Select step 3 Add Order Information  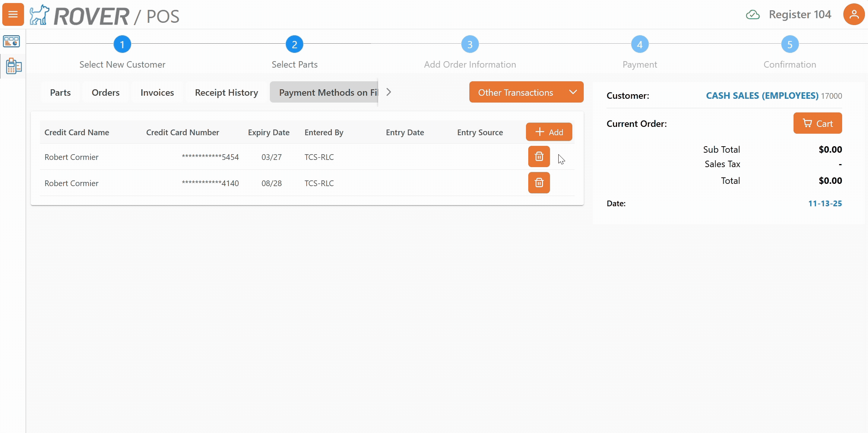click(x=470, y=44)
